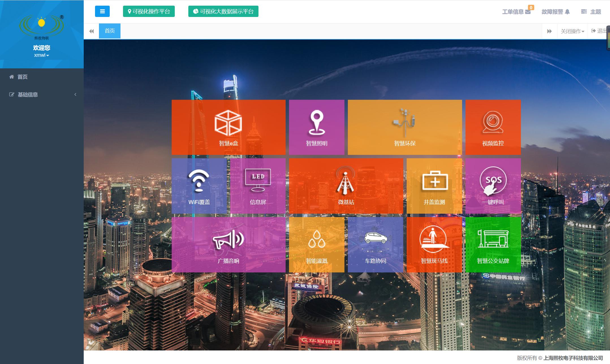Open the 信息屏 LED monitor tile
The image size is (610, 364).
pyautogui.click(x=258, y=186)
